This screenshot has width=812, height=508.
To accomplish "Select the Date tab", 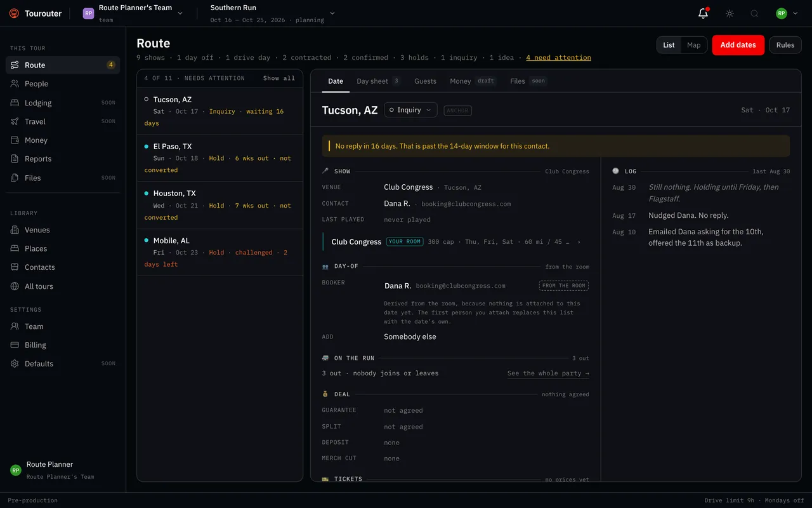I will click(x=336, y=81).
